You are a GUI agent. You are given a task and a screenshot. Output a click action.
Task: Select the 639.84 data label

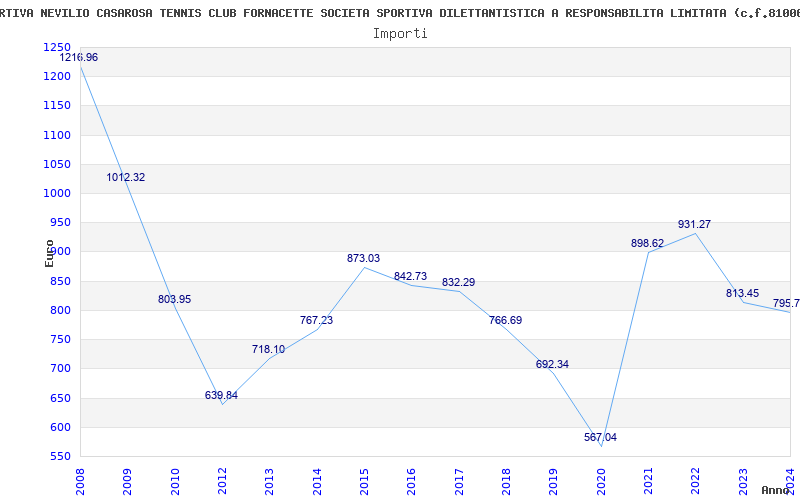221,395
